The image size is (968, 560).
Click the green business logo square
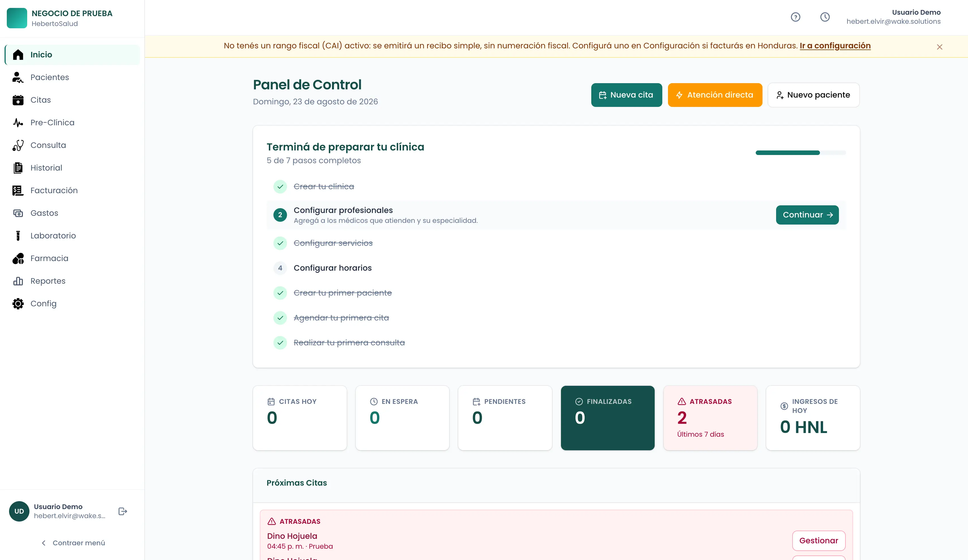[x=17, y=18]
